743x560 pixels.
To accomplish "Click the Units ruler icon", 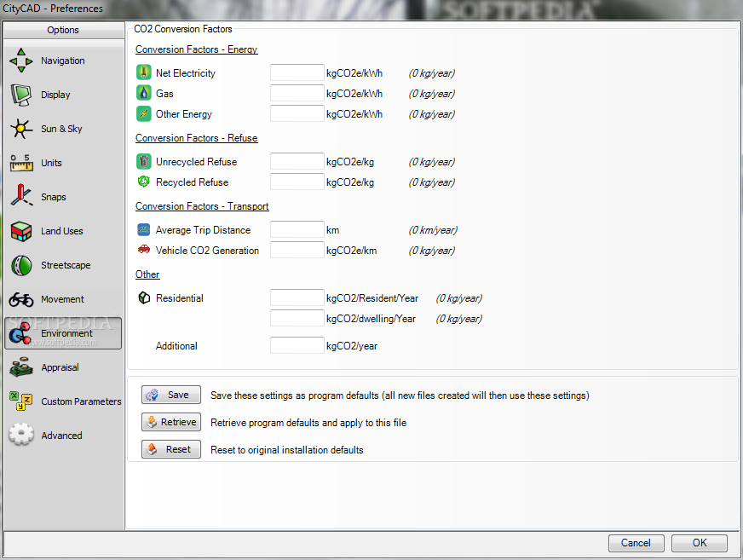I will [20, 163].
